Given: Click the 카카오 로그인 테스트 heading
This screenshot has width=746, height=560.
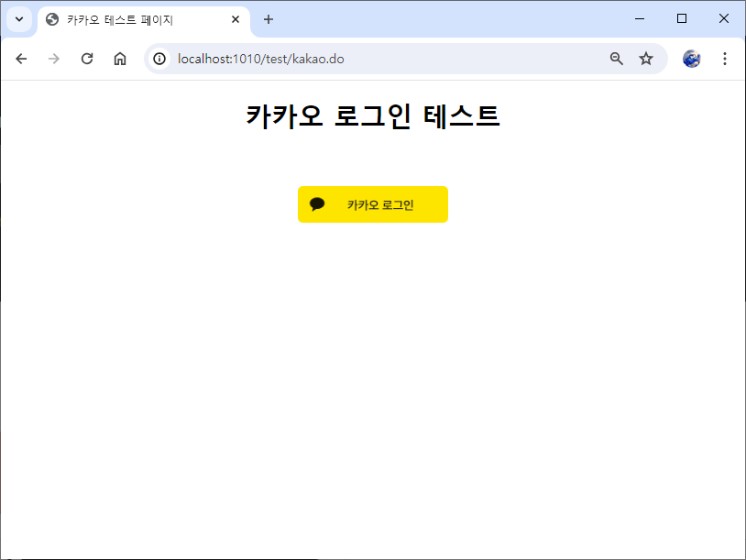Looking at the screenshot, I should point(372,115).
